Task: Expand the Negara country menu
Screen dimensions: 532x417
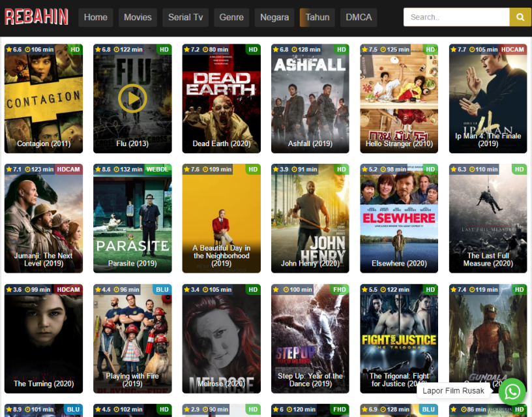Action: click(274, 18)
